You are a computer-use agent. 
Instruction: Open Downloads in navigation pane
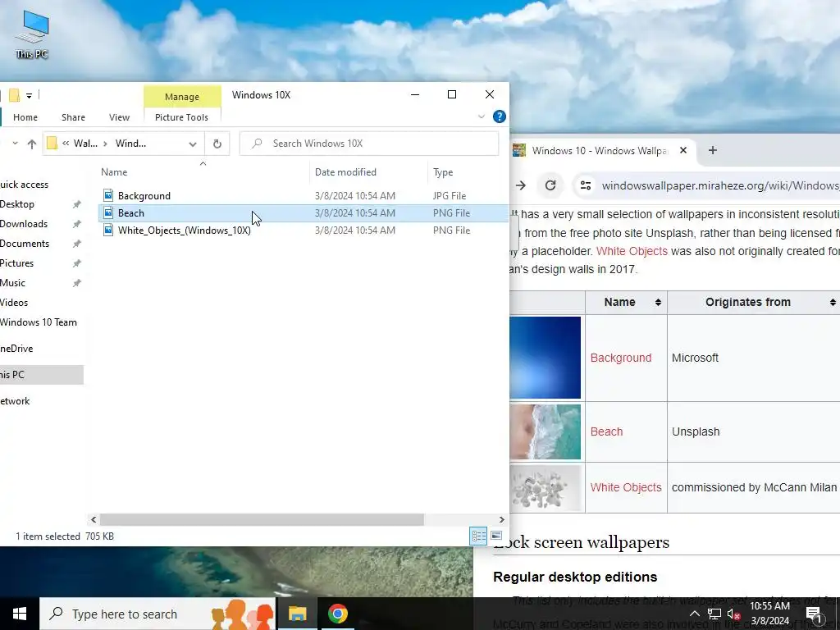click(x=24, y=224)
